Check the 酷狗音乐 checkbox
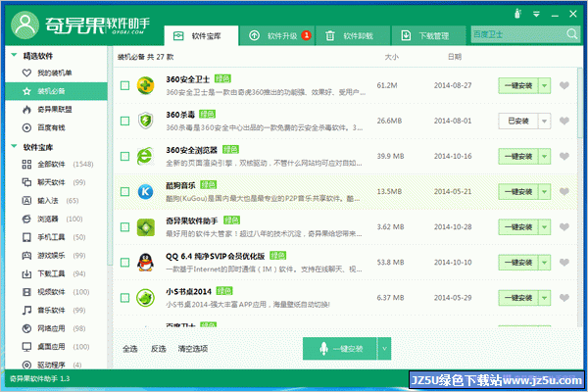Screen dimensions: 588x392 coord(124,192)
